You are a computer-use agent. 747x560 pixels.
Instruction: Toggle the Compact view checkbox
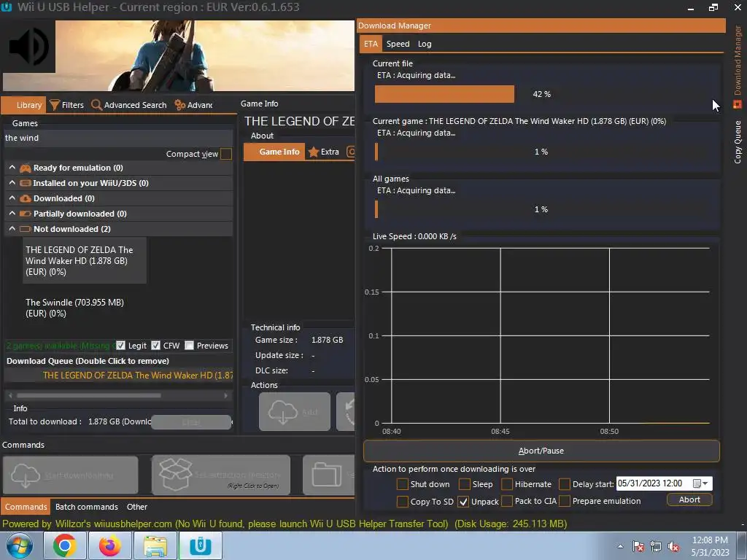pyautogui.click(x=226, y=154)
